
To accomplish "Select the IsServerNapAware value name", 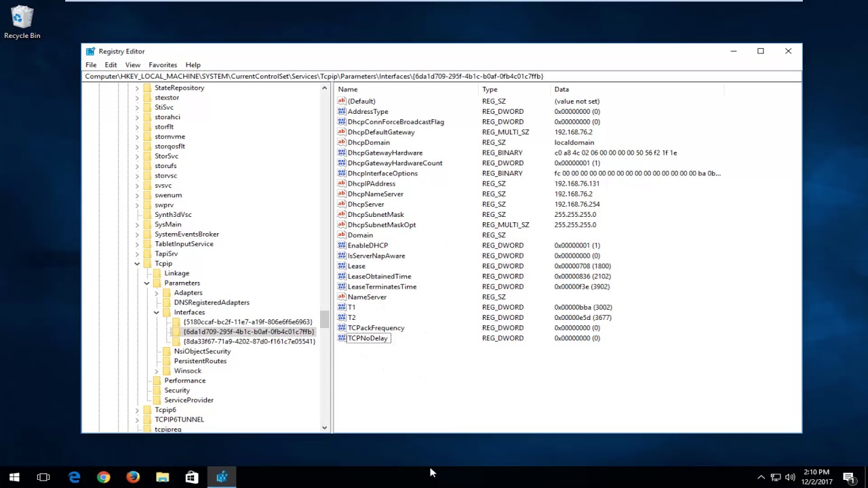I will (376, 256).
